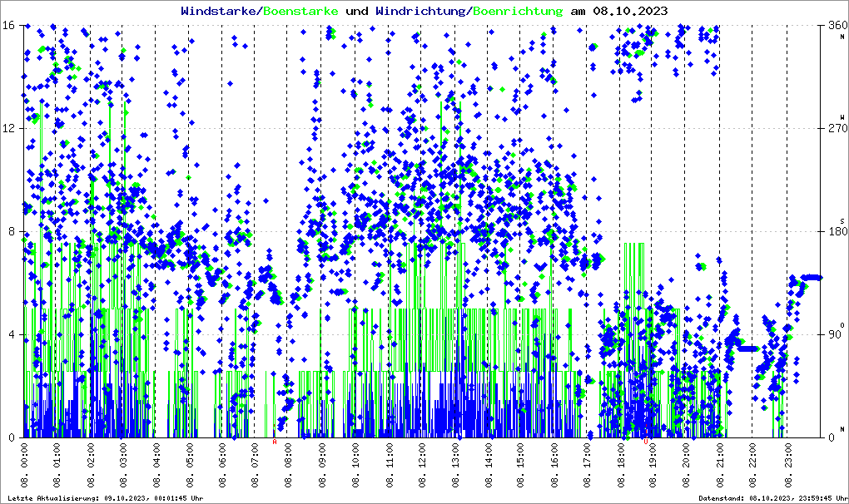Viewport: 849px width, 504px height.
Task: Click the 06:00 tick label on the time axis
Action: coord(222,462)
